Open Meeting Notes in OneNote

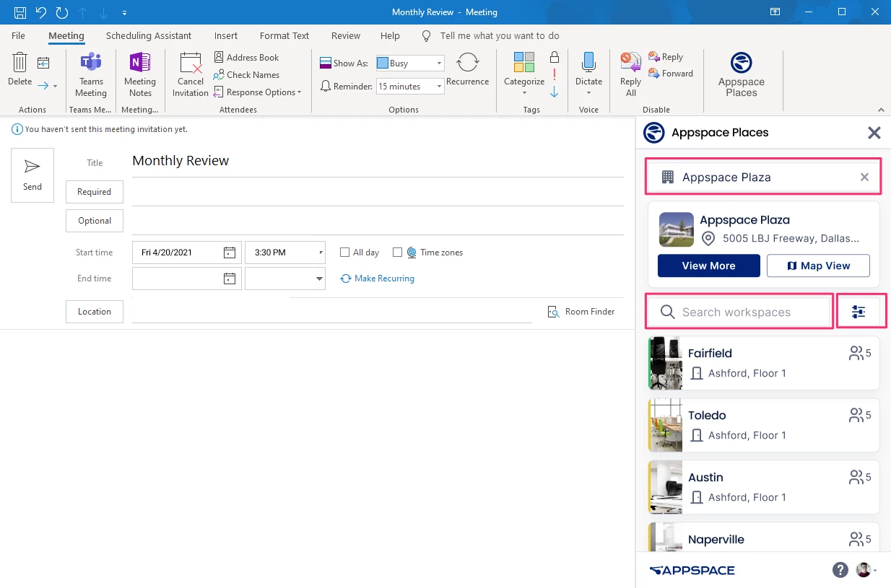[x=140, y=75]
